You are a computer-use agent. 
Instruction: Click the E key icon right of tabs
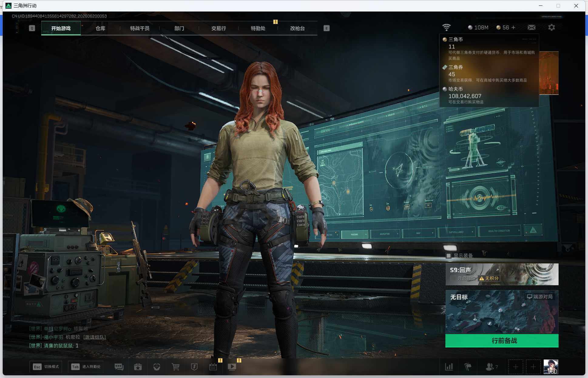pos(326,28)
